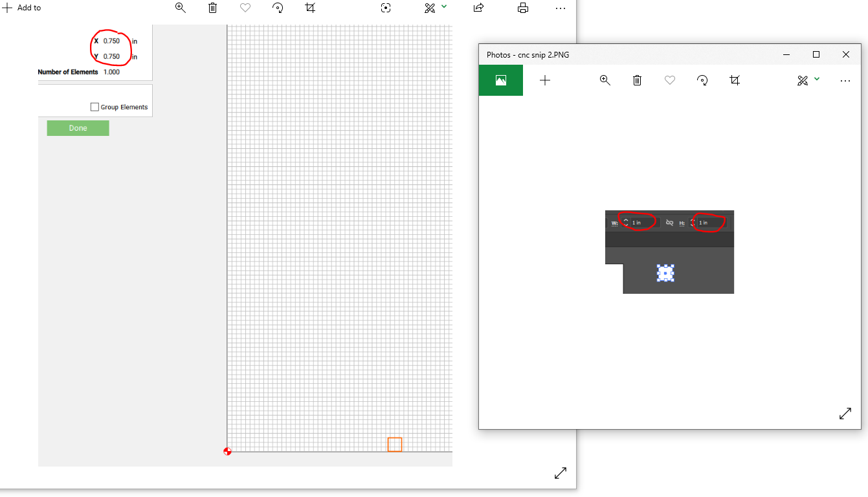The height and width of the screenshot is (497, 868).
Task: Enter fullscreen in the back Photos window
Action: 561,473
